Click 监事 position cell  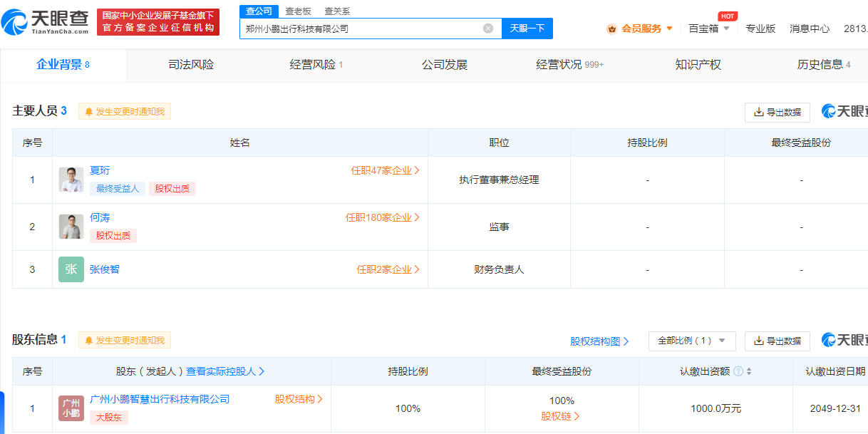pos(499,227)
